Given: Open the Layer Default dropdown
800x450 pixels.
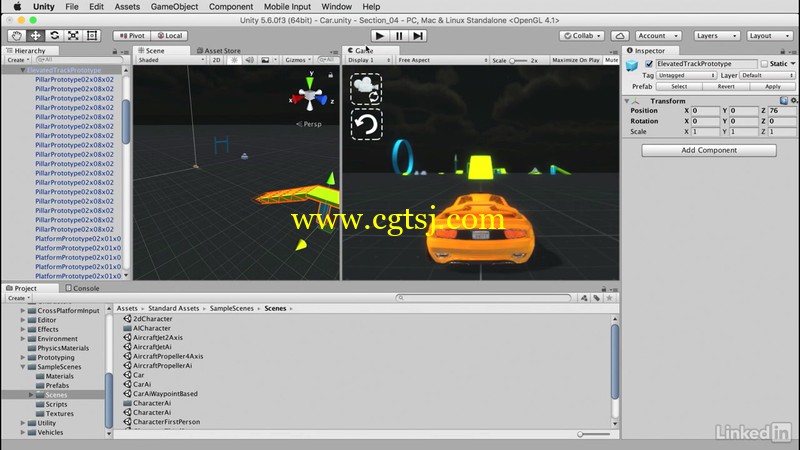Looking at the screenshot, I should 767,75.
